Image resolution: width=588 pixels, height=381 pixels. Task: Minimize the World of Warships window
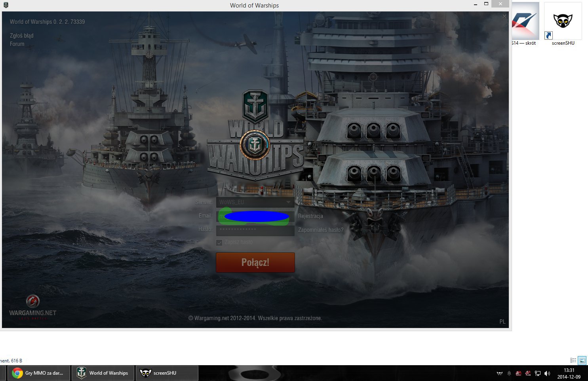point(475,4)
